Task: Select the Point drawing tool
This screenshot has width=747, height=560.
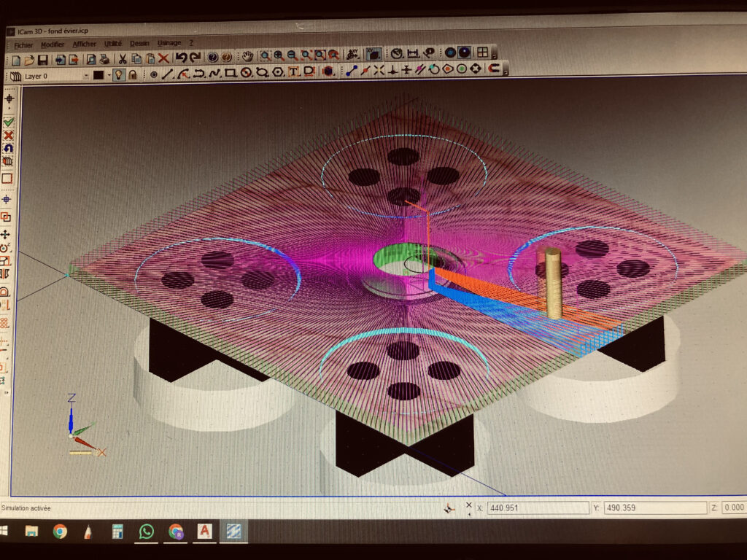Action: click(x=153, y=74)
